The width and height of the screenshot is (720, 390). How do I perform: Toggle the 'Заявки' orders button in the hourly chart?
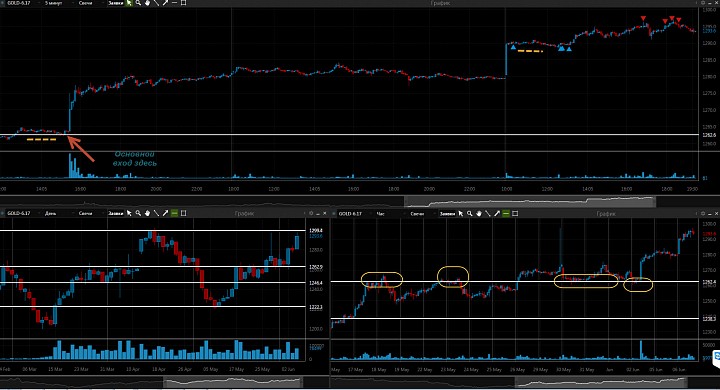447,214
